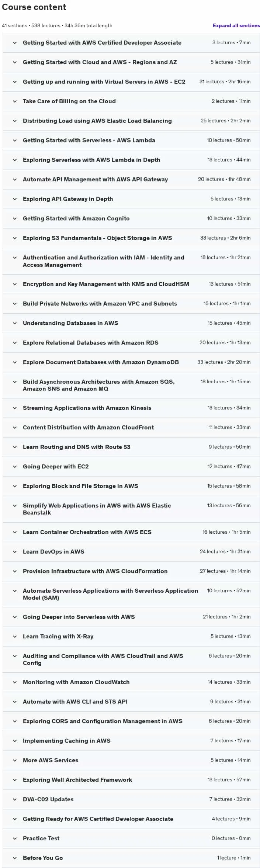
Task: Expand all course sections link
Action: pos(236,25)
